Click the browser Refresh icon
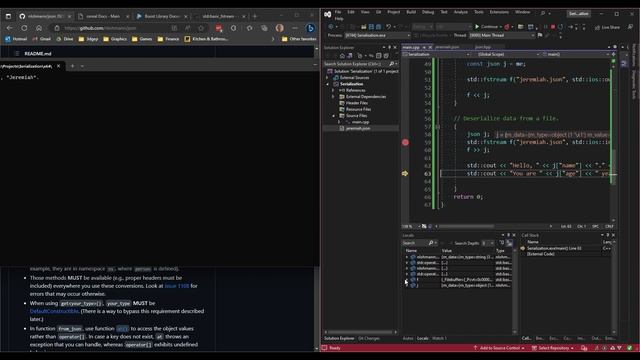Image resolution: width=640 pixels, height=360 pixels. coord(24,28)
